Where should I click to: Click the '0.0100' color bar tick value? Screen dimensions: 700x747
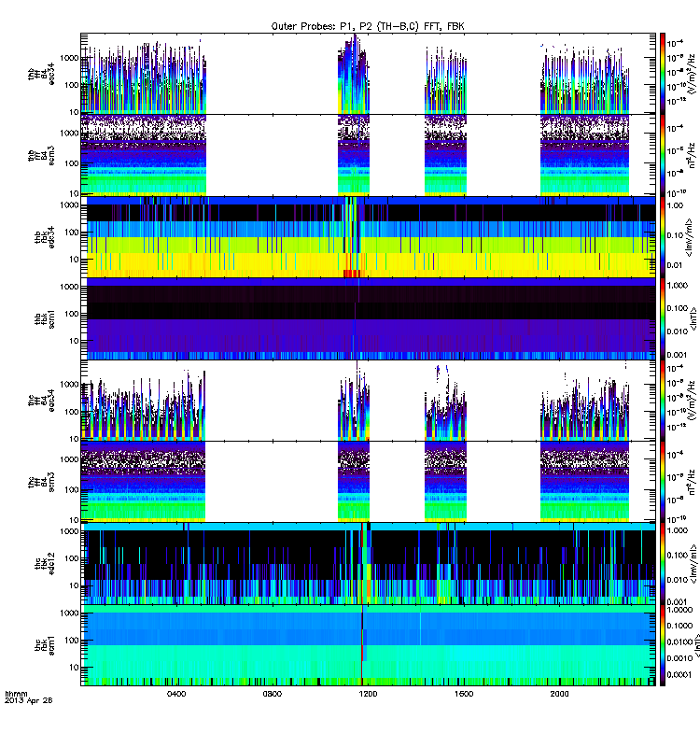point(679,641)
